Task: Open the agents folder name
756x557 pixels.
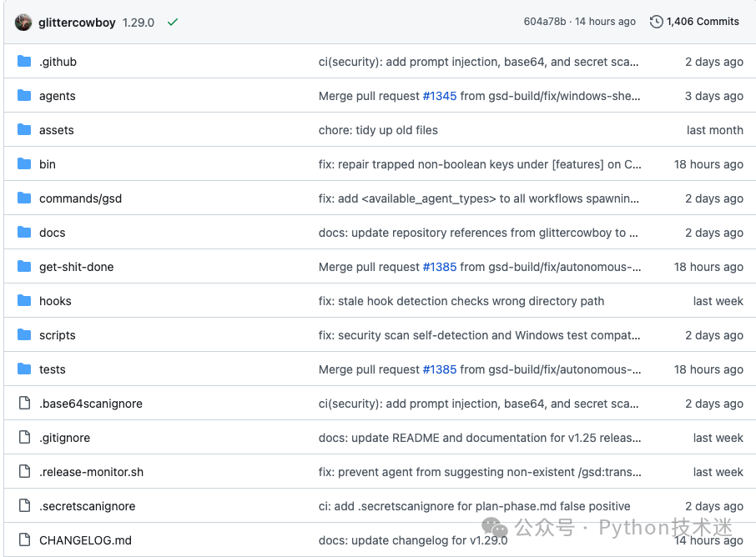Action: tap(58, 96)
